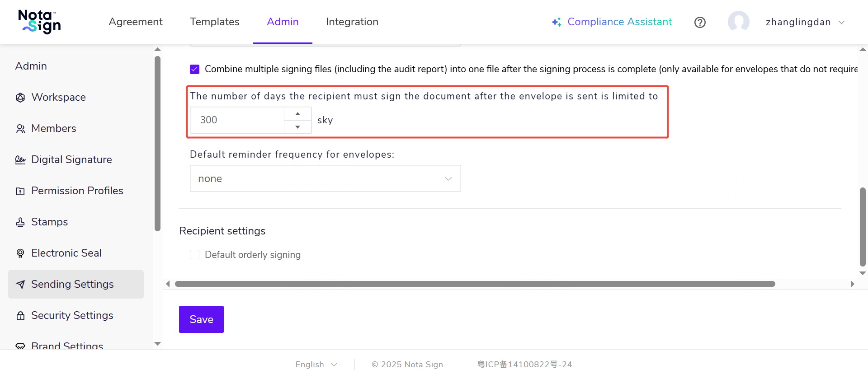Click the Workspace sidebar icon
This screenshot has width=868, height=379.
point(20,98)
